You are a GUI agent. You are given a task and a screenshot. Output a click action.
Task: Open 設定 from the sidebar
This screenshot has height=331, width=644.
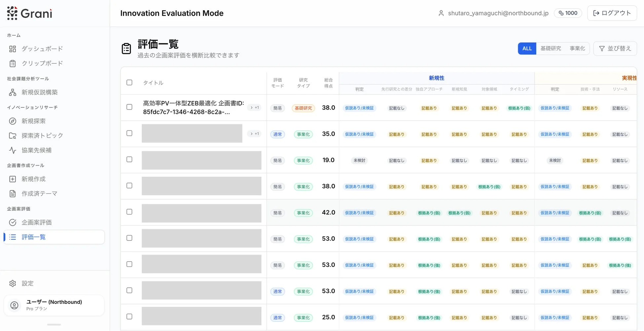28,283
